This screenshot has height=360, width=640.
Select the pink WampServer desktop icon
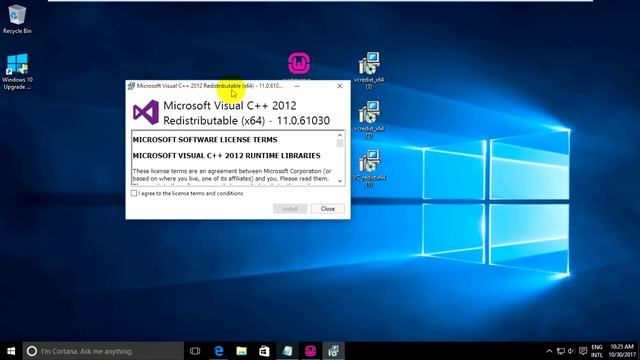tap(299, 64)
